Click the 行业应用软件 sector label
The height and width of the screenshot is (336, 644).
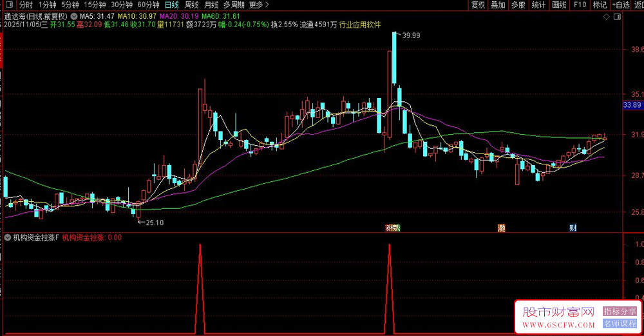(x=360, y=25)
